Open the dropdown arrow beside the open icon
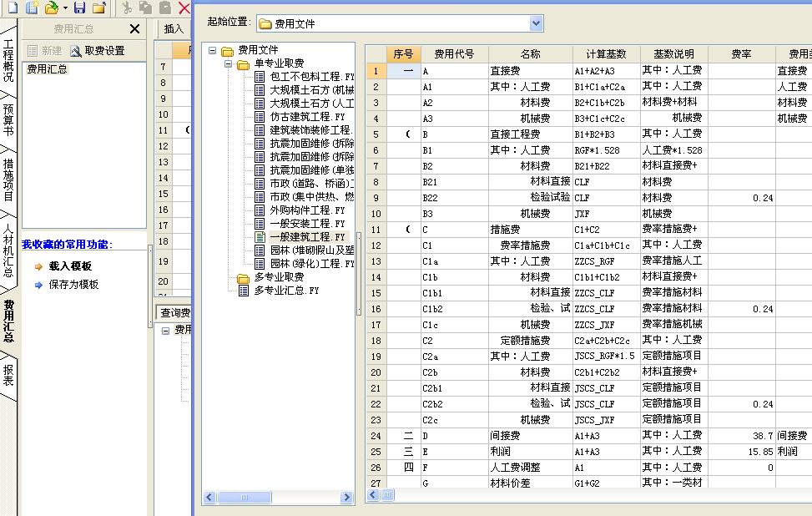The height and width of the screenshot is (516, 812). click(65, 8)
